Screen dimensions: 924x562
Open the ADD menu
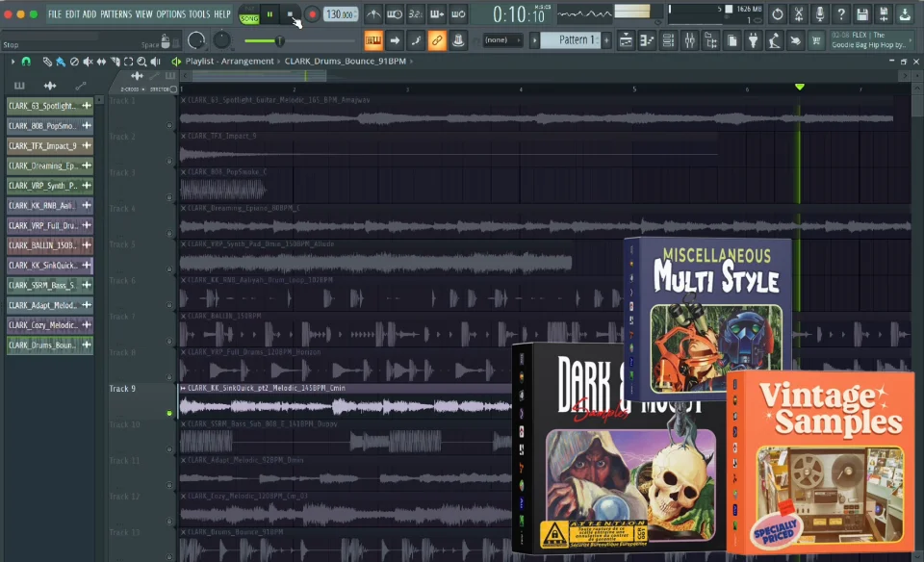90,14
